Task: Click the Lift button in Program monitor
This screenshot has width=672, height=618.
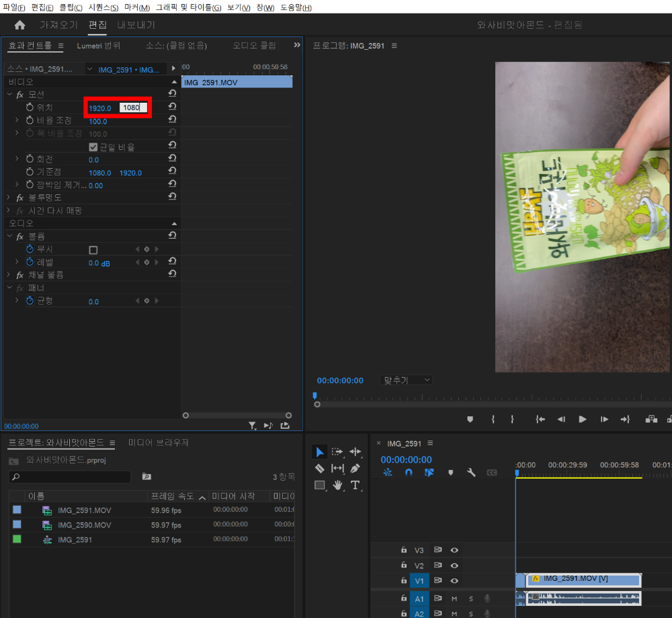Action: (651, 419)
